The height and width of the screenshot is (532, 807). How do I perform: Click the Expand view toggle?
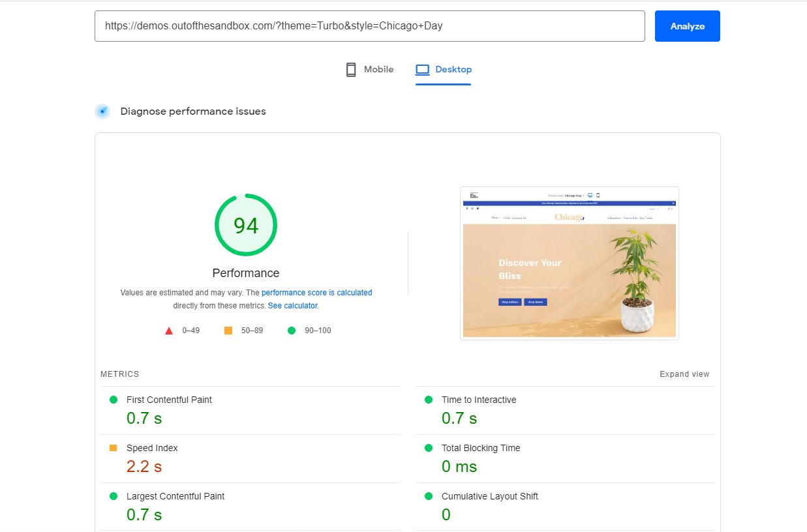(684, 374)
